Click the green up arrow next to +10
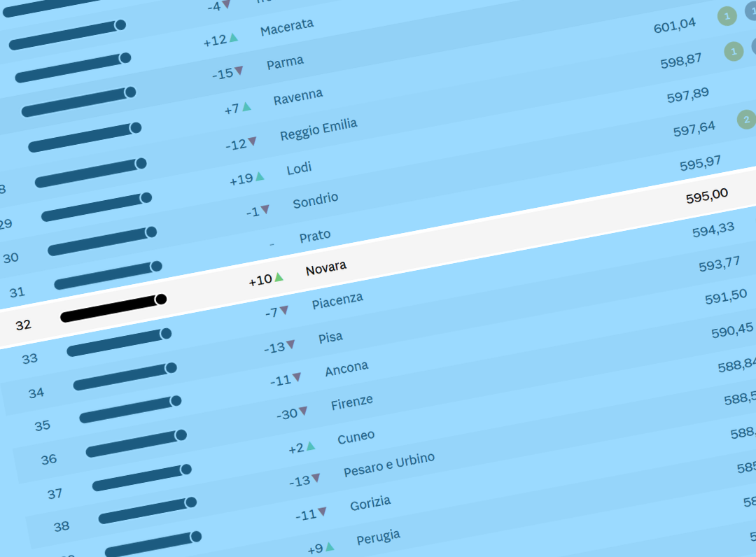This screenshot has width=756, height=557. click(279, 277)
